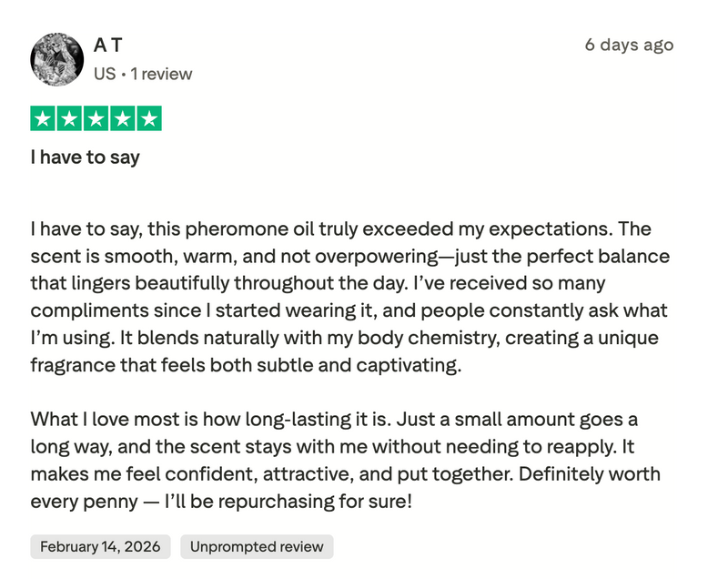
Task: Open the "I have to say" review title
Action: pyautogui.click(x=86, y=157)
